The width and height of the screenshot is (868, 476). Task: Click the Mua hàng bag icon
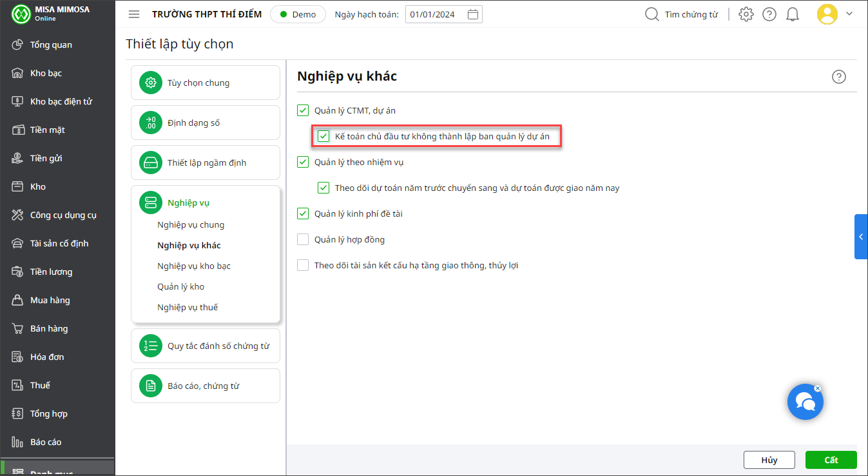pyautogui.click(x=18, y=300)
